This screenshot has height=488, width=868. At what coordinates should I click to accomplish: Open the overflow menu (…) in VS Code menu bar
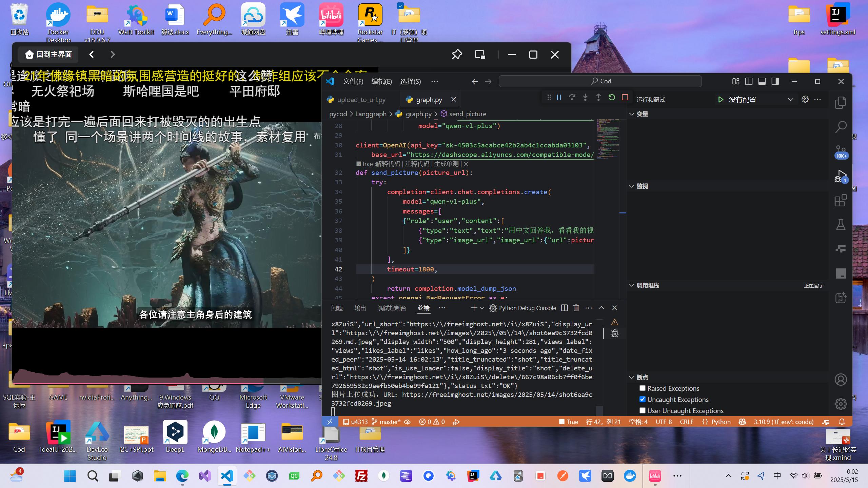coord(434,81)
